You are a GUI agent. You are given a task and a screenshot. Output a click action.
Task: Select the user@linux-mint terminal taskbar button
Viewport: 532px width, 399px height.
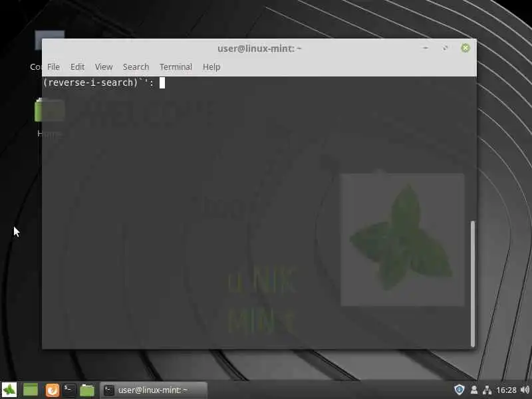[x=154, y=390]
